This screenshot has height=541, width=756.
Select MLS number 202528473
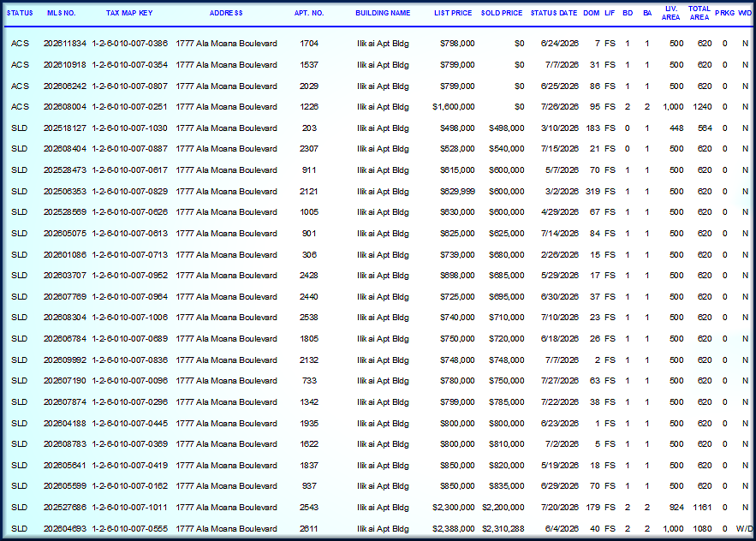pyautogui.click(x=64, y=170)
